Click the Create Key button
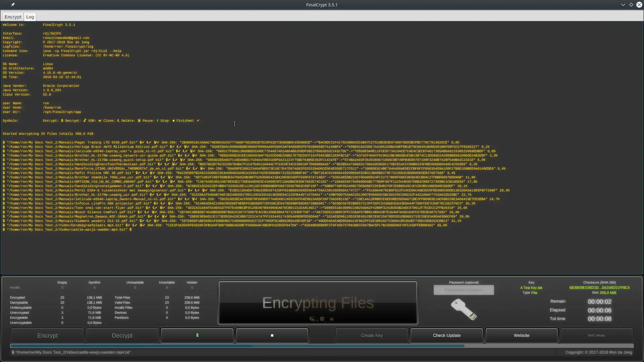 click(372, 336)
